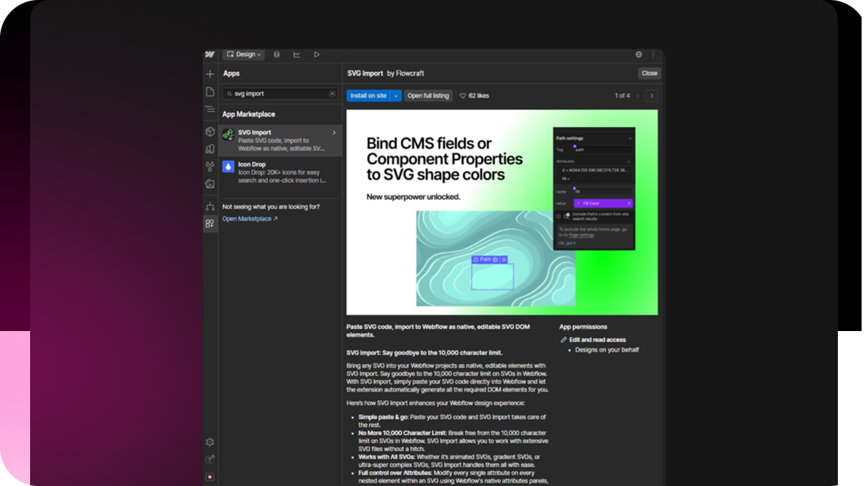Click the Page settings link in preview
This screenshot has height=486, width=868.
click(582, 235)
